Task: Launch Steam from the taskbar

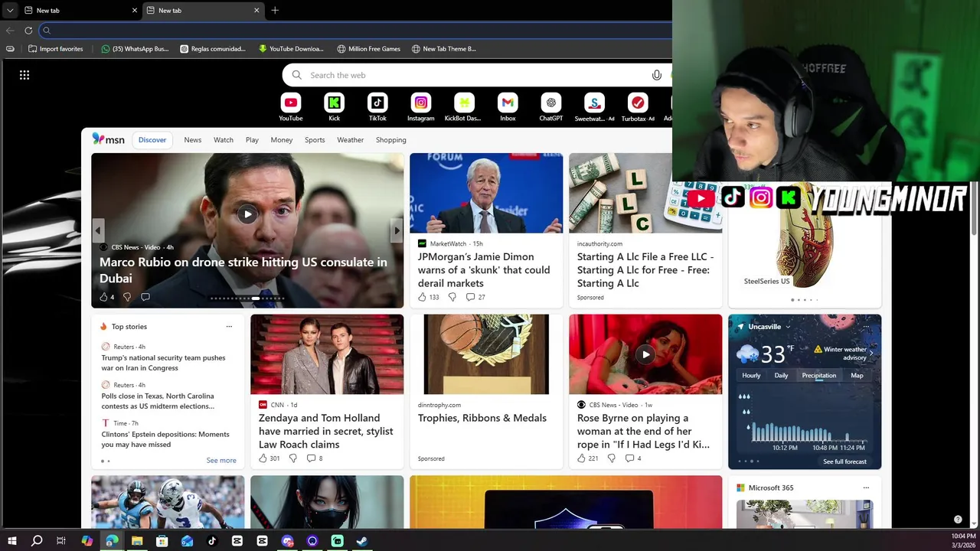Action: point(362,541)
